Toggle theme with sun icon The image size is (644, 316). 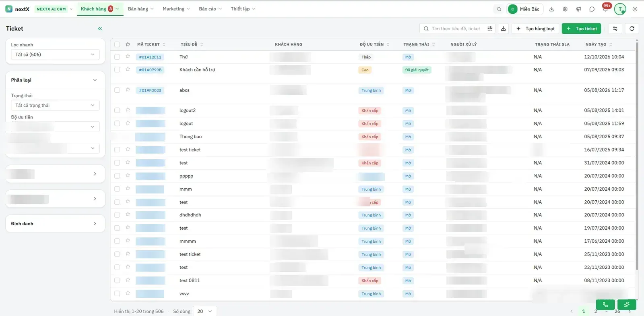(x=635, y=9)
